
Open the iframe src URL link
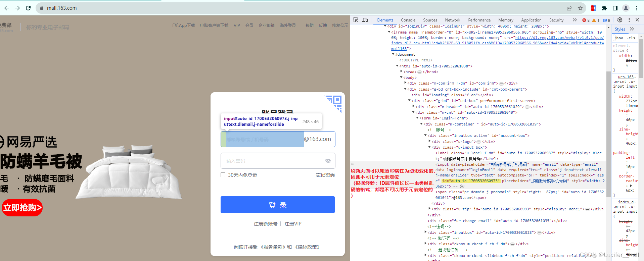pyautogui.click(x=497, y=43)
